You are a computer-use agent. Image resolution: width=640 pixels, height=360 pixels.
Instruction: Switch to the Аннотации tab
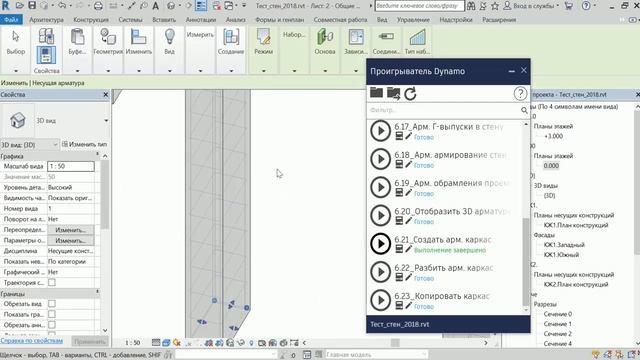coord(201,20)
